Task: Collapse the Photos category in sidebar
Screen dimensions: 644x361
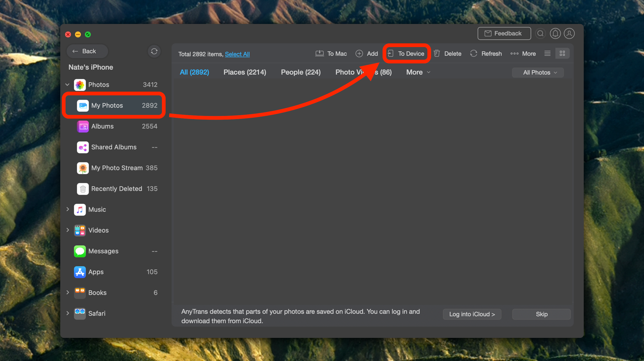Action: (68, 85)
